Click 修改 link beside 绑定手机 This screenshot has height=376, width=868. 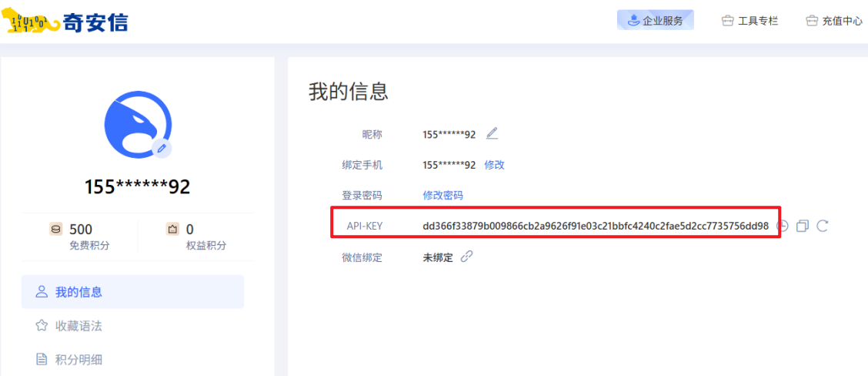[x=494, y=165]
